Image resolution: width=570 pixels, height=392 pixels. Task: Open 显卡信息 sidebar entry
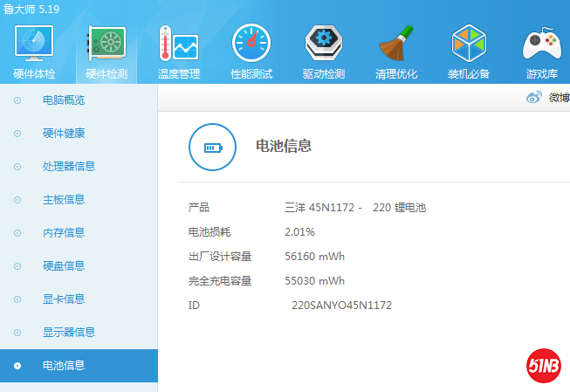(64, 299)
